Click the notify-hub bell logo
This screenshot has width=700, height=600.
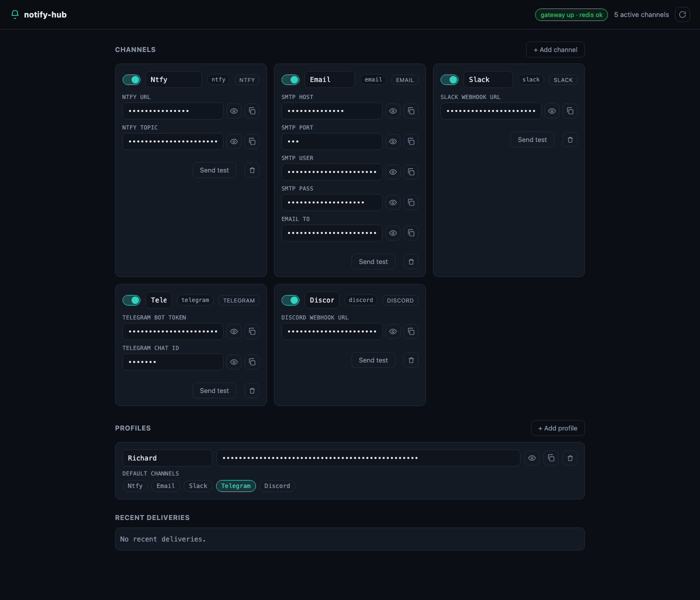[15, 14]
